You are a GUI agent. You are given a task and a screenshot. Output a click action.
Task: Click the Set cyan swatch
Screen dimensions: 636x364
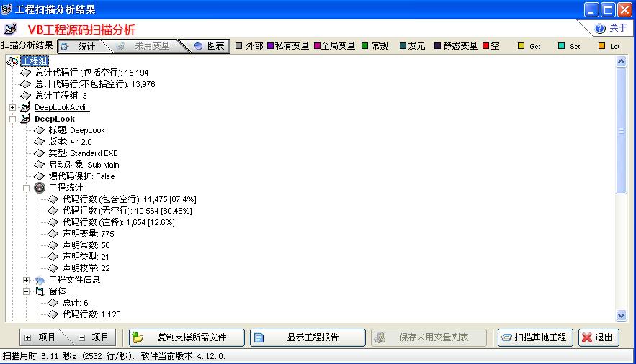coord(561,46)
